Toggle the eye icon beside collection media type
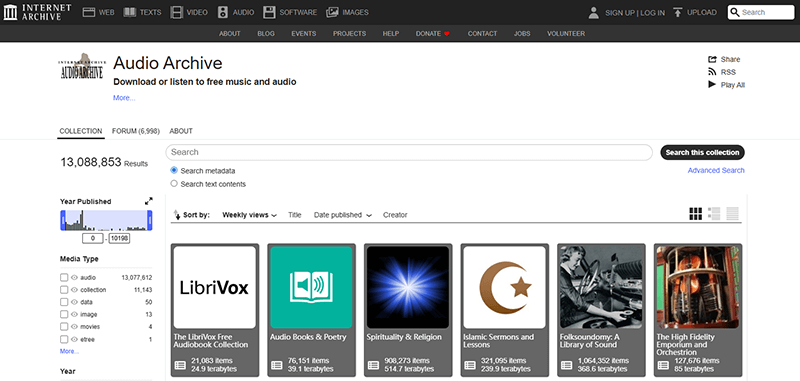 (x=74, y=290)
